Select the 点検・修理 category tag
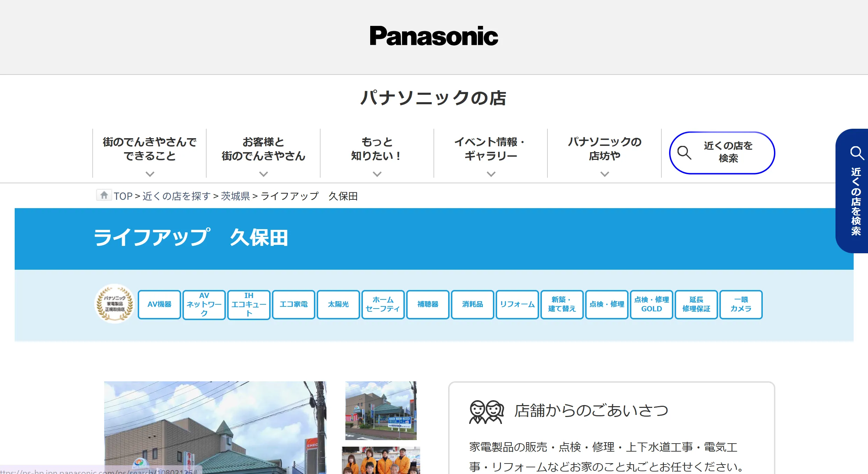The image size is (868, 474). coord(607,304)
